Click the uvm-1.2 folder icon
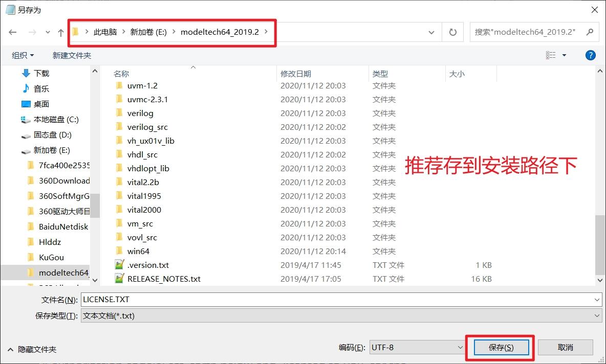This screenshot has width=606, height=364. (119, 85)
